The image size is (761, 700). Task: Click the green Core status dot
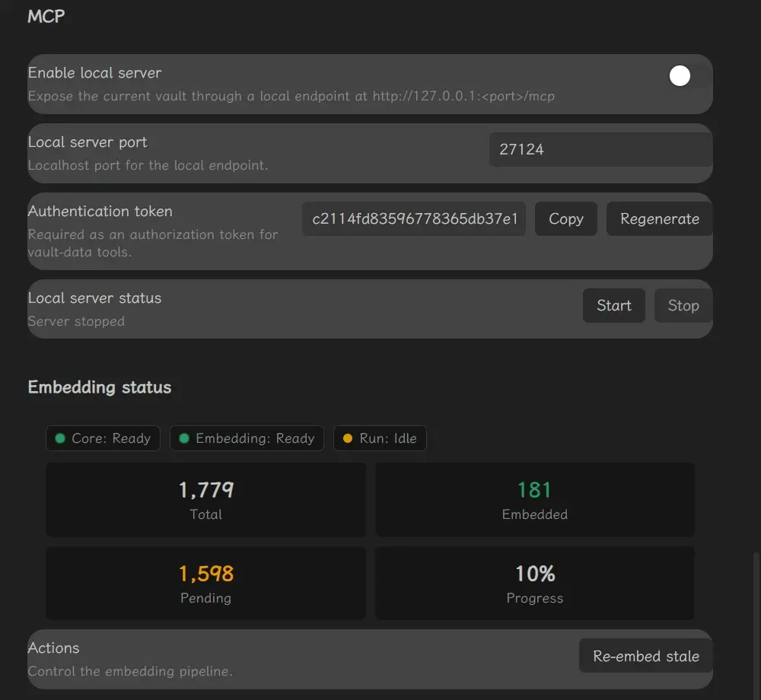tap(60, 438)
